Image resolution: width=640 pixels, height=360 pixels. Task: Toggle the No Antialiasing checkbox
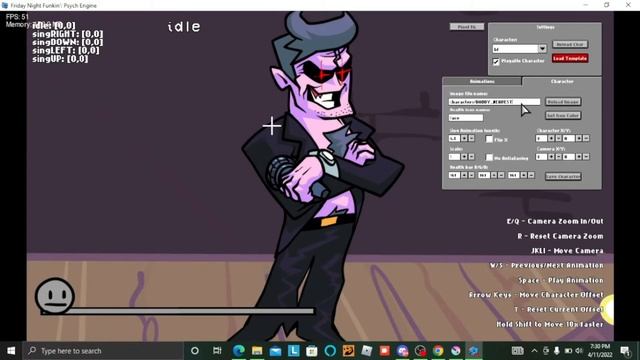point(489,157)
